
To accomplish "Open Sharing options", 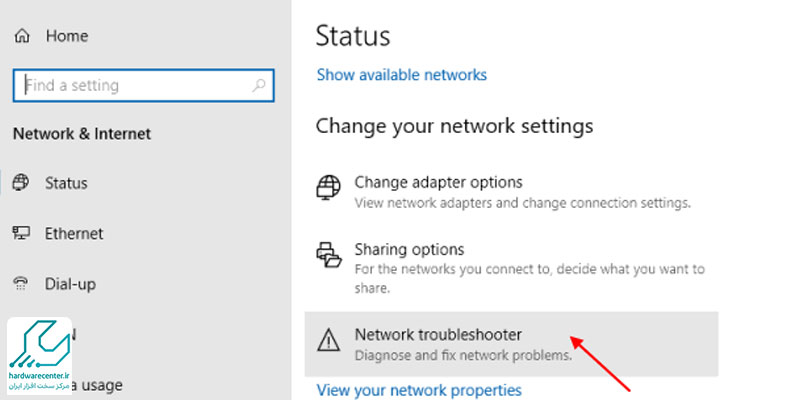I will 409,249.
